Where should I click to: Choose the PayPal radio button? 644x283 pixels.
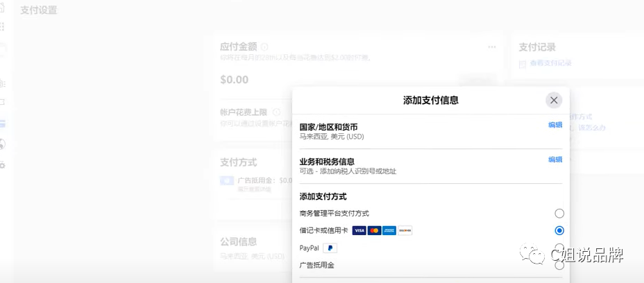(559, 248)
